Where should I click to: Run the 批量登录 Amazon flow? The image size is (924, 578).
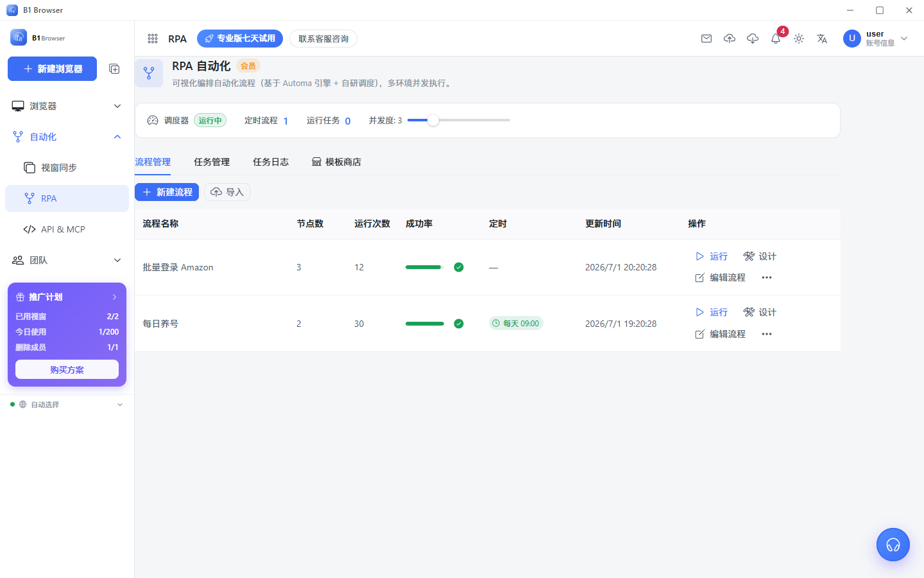[712, 256]
